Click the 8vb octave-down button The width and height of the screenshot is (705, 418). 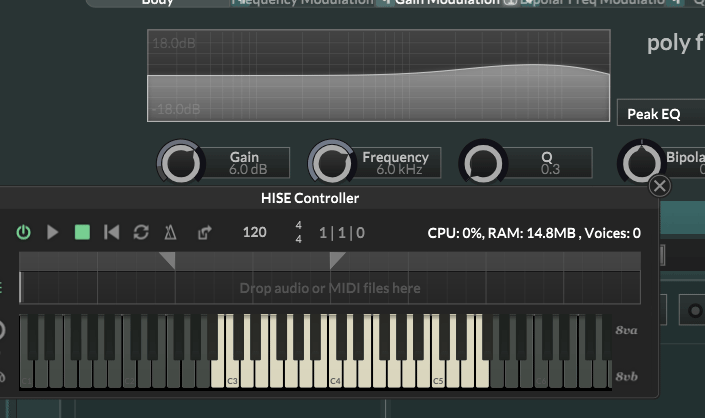point(626,377)
